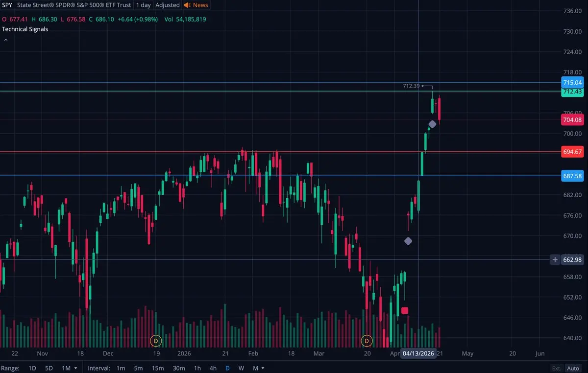This screenshot has height=373, width=588.
Task: Select the 1D range
Action: tap(32, 368)
